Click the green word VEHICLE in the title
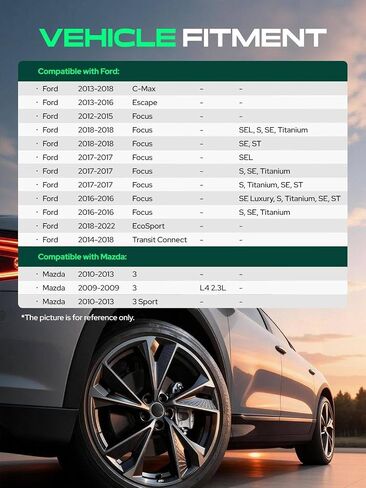 coord(108,37)
